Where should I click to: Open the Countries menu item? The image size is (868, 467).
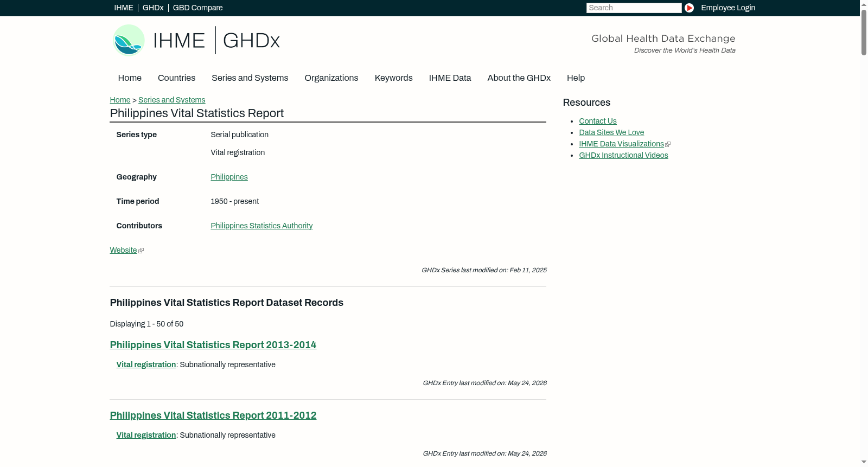tap(176, 78)
